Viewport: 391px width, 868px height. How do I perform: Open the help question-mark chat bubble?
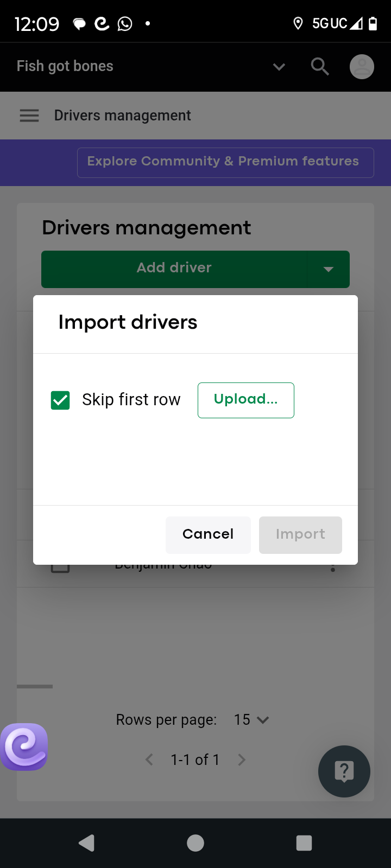tap(344, 771)
